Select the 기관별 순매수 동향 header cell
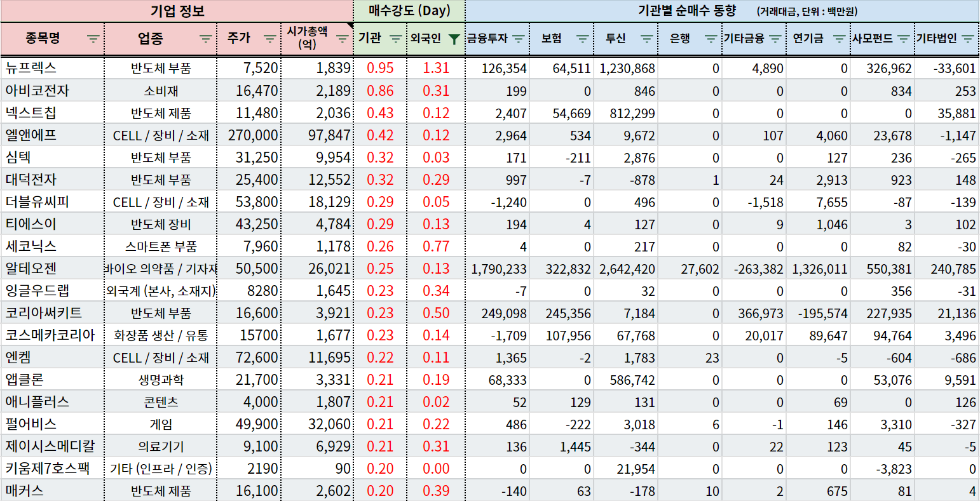Screen dimensions: 980x501 (723, 11)
